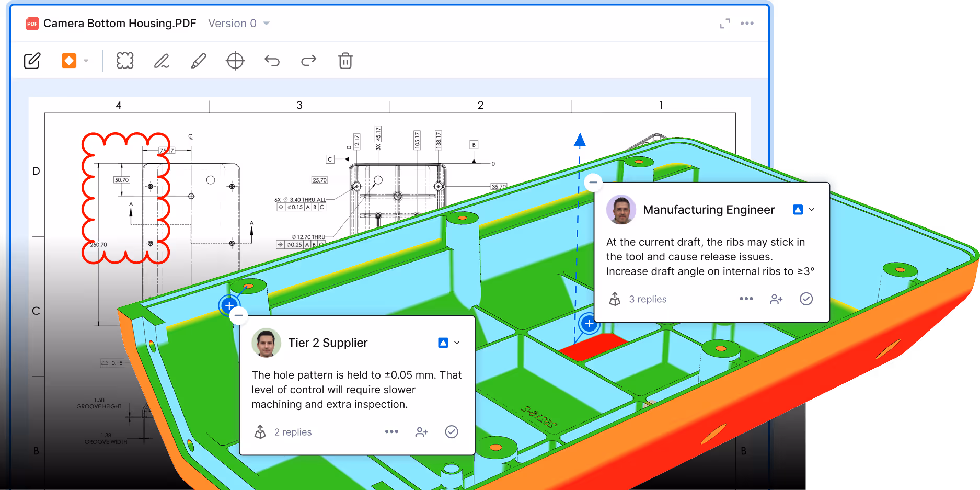Open Manufacturing Engineer priority dropdown chevron

pyautogui.click(x=812, y=210)
